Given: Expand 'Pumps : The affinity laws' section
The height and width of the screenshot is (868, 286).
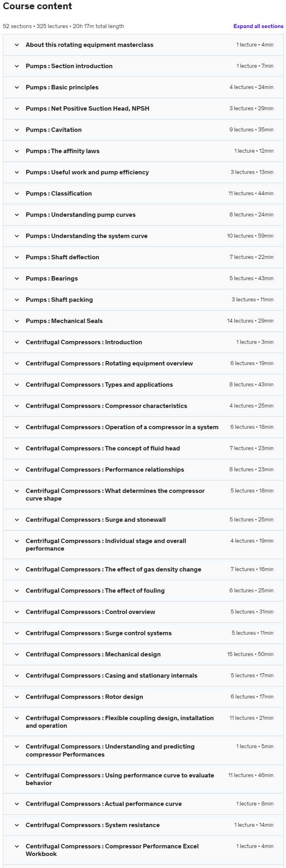Looking at the screenshot, I should coord(62,151).
